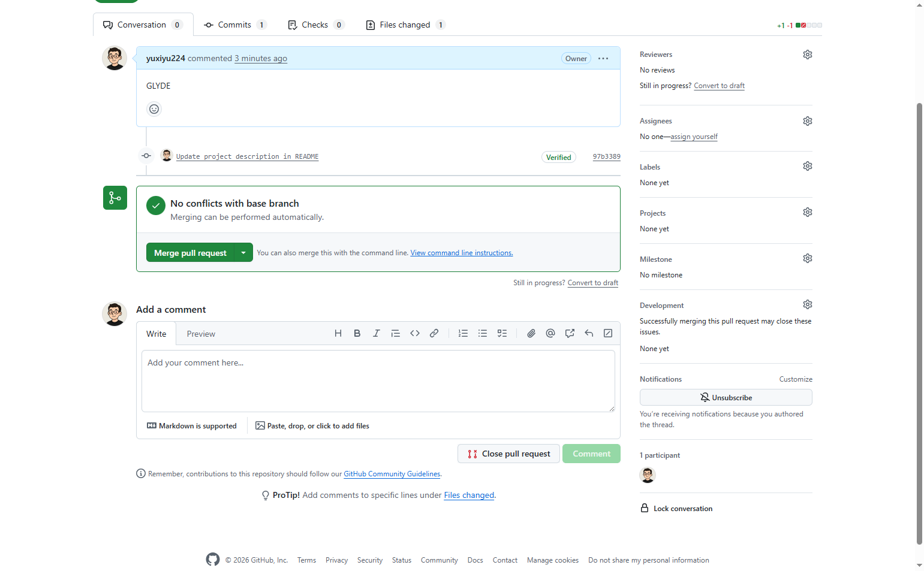Image resolution: width=924 pixels, height=571 pixels.
Task: Apply italic formatting in comment toolbar
Action: tap(377, 333)
